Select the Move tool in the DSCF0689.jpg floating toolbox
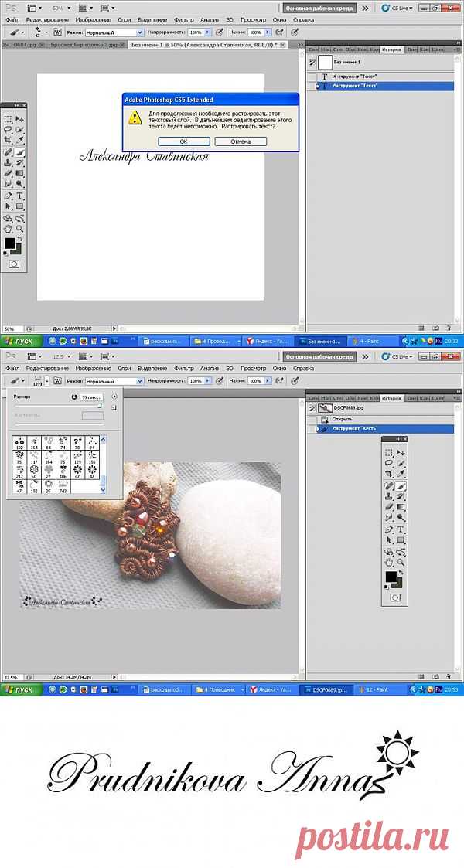The height and width of the screenshot is (868, 464). tap(401, 453)
